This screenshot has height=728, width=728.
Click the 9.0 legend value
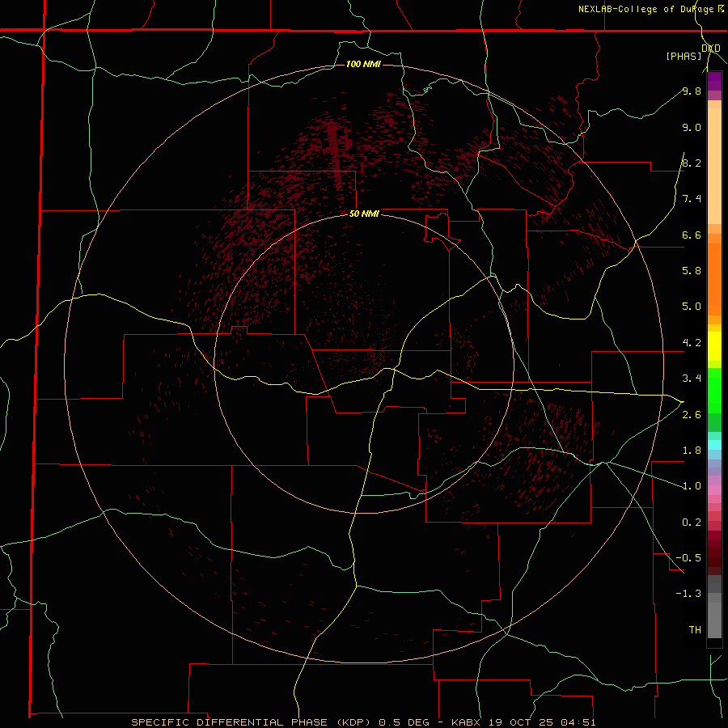tap(692, 127)
